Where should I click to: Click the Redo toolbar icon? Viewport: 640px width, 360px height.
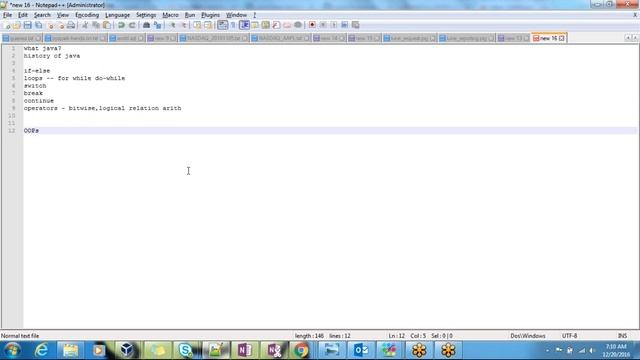(x=132, y=25)
